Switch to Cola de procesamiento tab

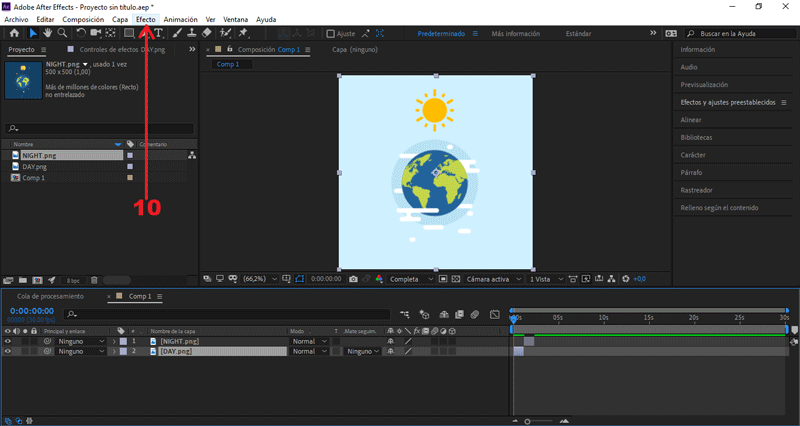pos(51,296)
